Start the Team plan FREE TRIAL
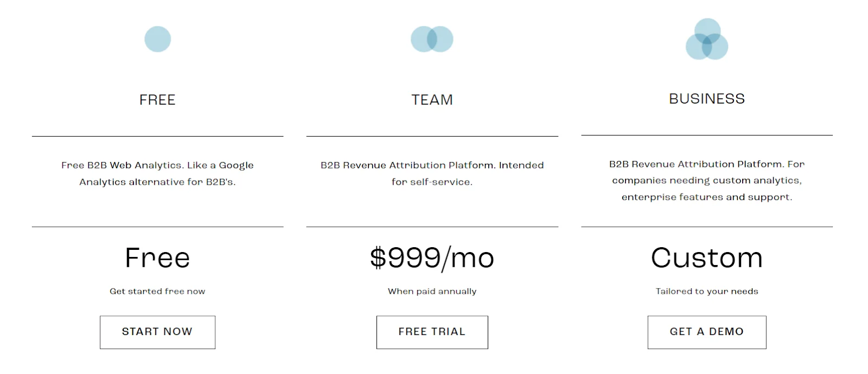 tap(432, 332)
